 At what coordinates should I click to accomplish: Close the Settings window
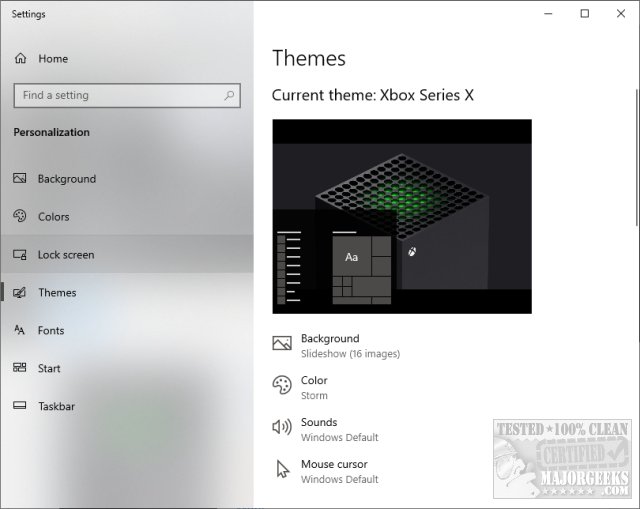[621, 13]
